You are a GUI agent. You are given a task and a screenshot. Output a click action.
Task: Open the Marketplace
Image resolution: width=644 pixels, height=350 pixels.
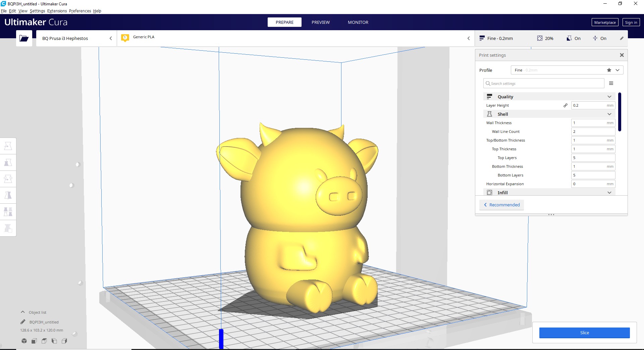coord(605,22)
